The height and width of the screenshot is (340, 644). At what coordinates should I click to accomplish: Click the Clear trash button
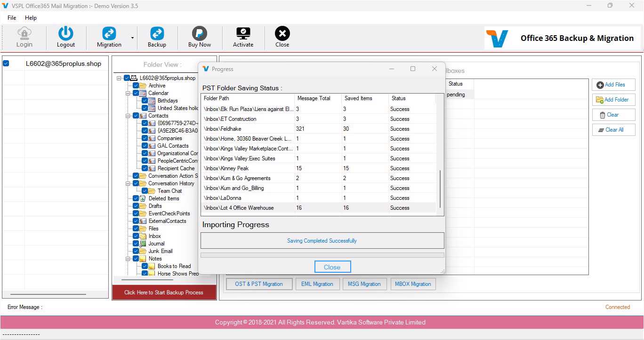[614, 115]
